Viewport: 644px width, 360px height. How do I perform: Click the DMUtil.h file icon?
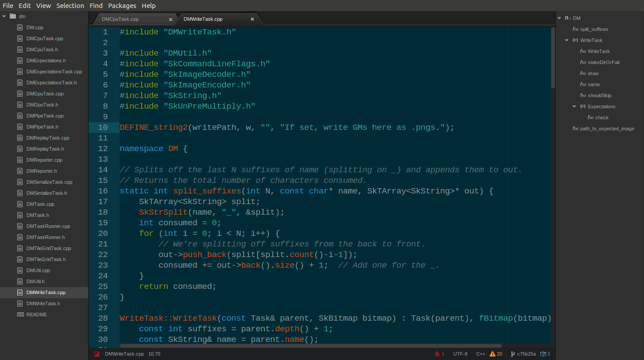pyautogui.click(x=20, y=281)
